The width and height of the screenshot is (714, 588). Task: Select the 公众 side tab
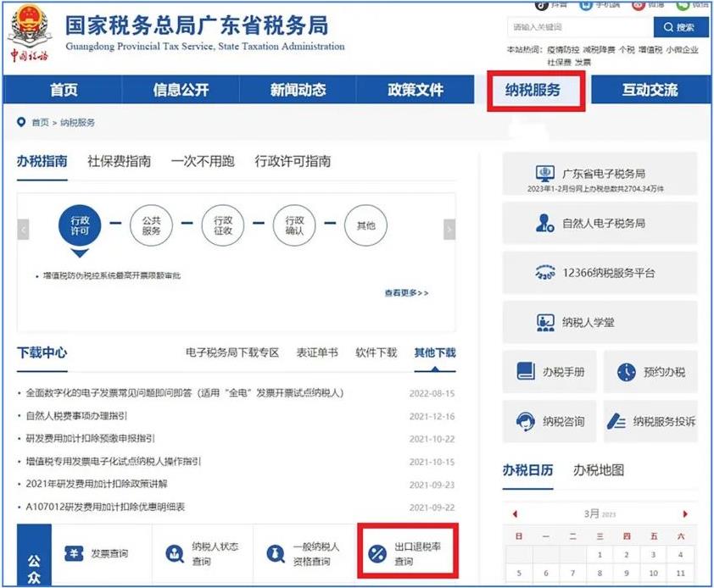(34, 556)
